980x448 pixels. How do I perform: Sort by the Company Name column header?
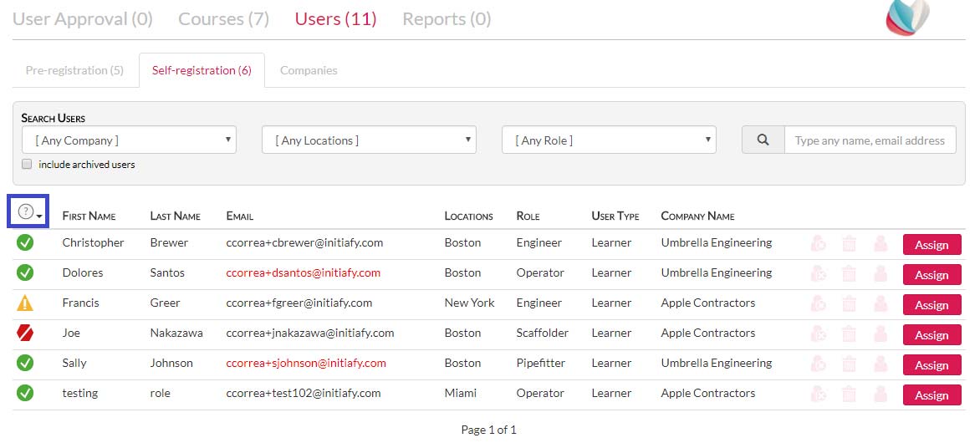(697, 216)
